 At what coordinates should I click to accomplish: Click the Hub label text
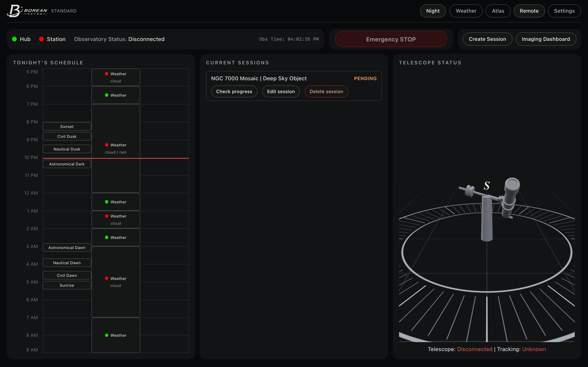point(25,39)
